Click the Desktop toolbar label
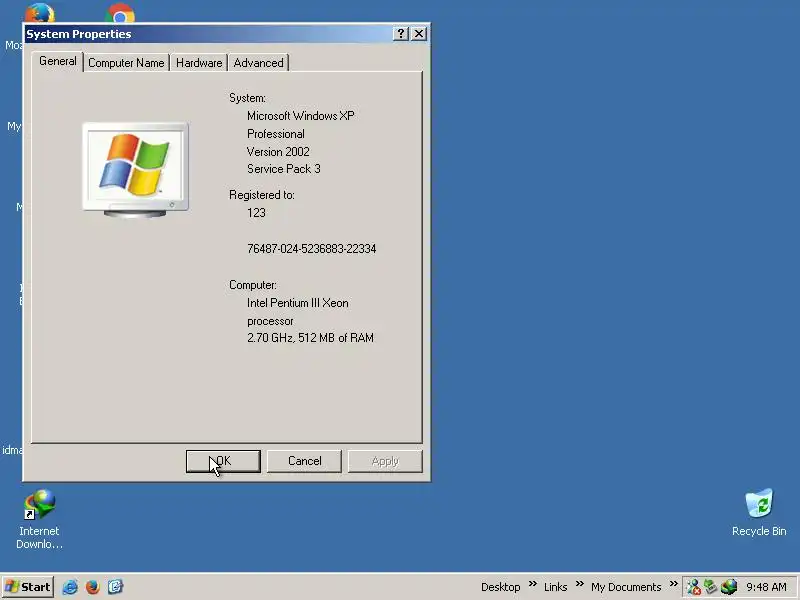 [501, 587]
